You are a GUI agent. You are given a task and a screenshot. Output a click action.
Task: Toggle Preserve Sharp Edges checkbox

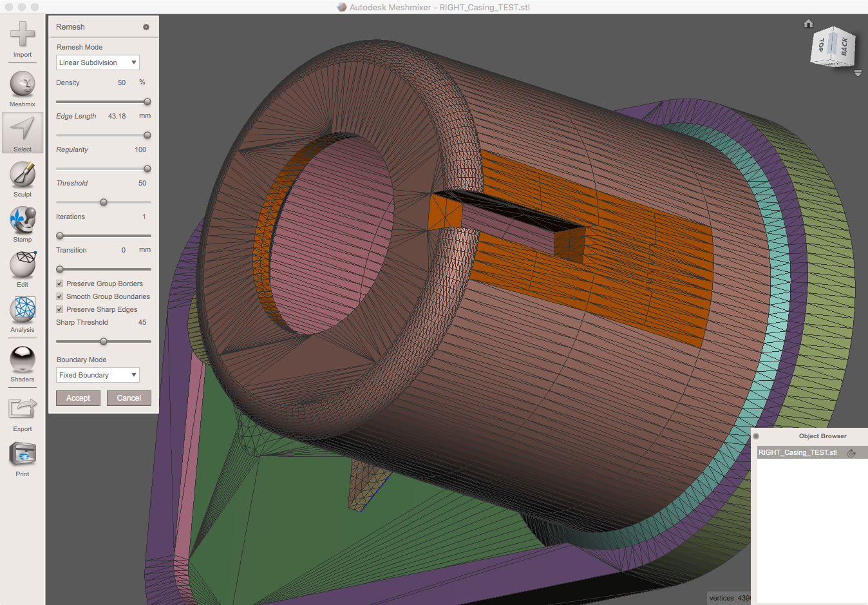coord(59,309)
